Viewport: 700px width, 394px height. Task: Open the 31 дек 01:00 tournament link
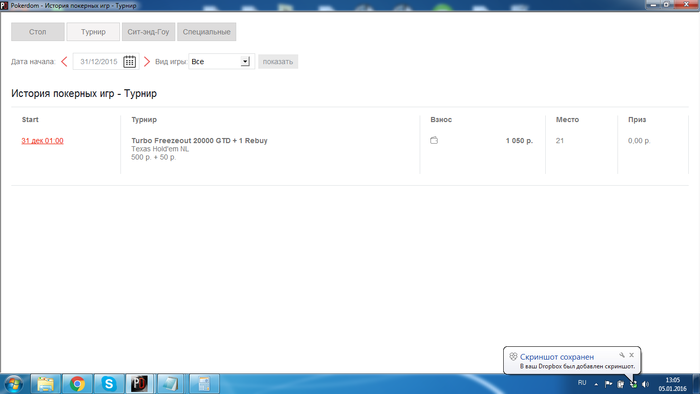coord(42,141)
